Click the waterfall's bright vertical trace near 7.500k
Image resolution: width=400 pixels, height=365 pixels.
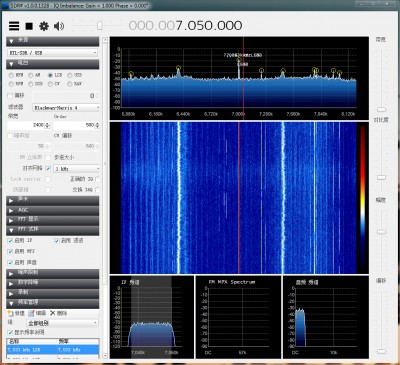click(x=283, y=197)
